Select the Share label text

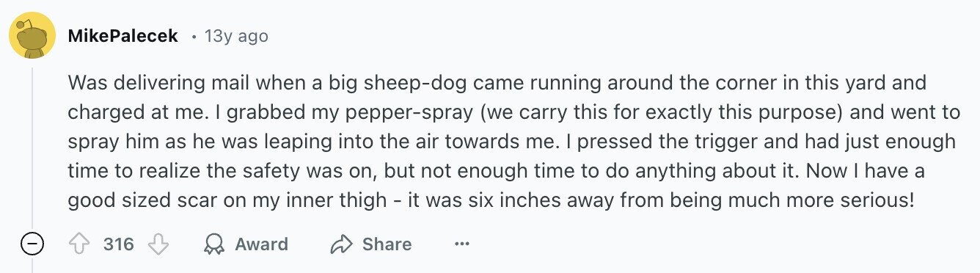coord(387,244)
